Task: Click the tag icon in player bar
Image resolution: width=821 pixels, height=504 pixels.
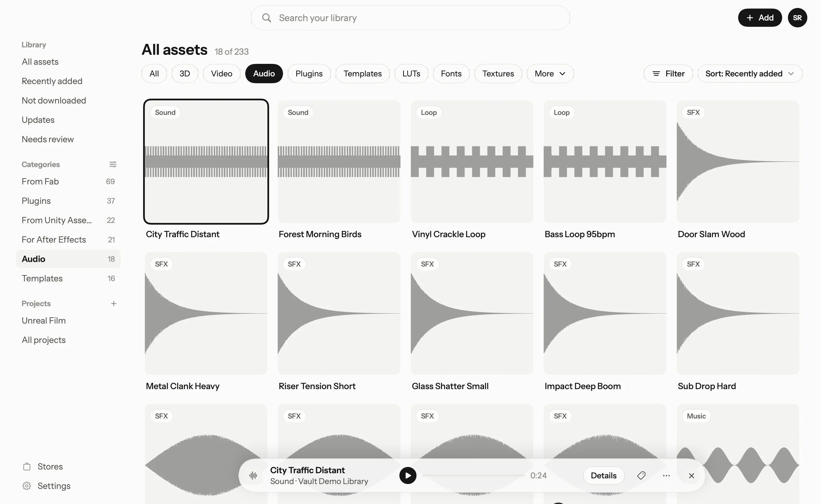Action: tap(641, 475)
